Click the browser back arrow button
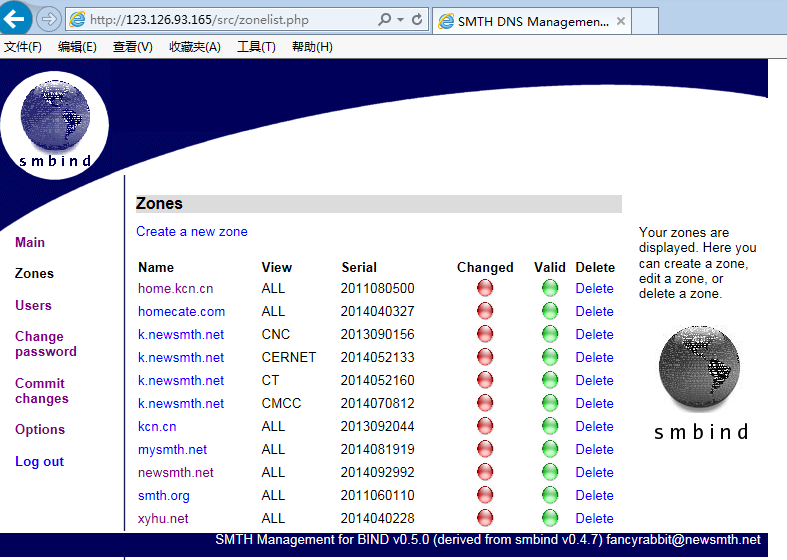This screenshot has height=560, width=787. pyautogui.click(x=15, y=18)
